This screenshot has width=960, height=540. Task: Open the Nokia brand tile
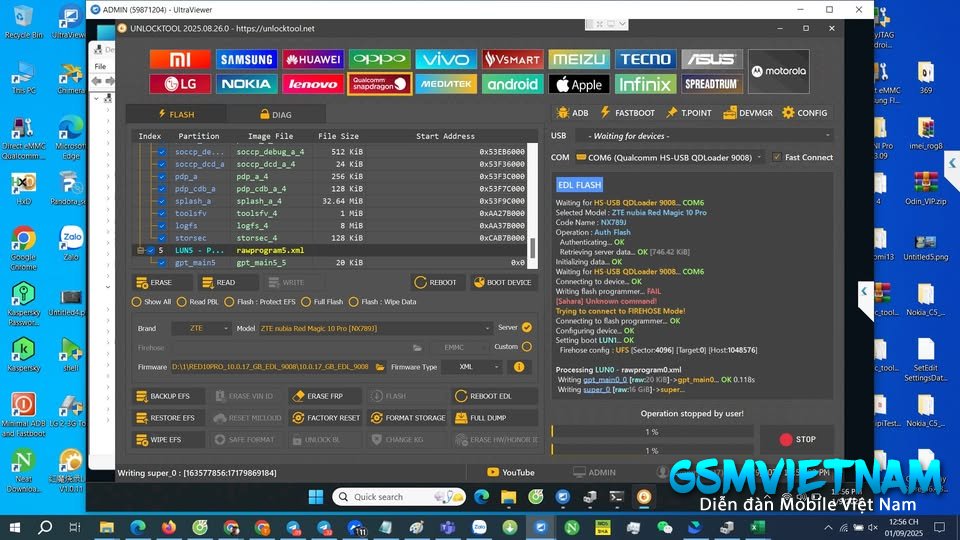coord(246,84)
